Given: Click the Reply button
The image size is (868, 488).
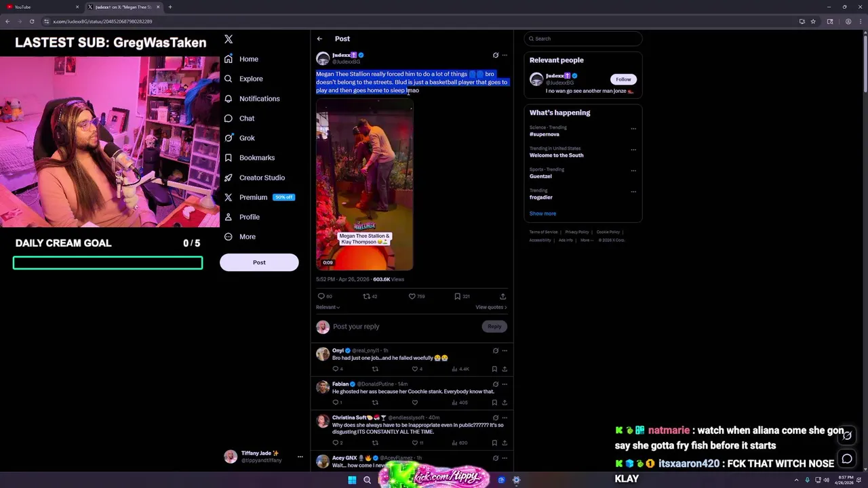Looking at the screenshot, I should tap(494, 327).
